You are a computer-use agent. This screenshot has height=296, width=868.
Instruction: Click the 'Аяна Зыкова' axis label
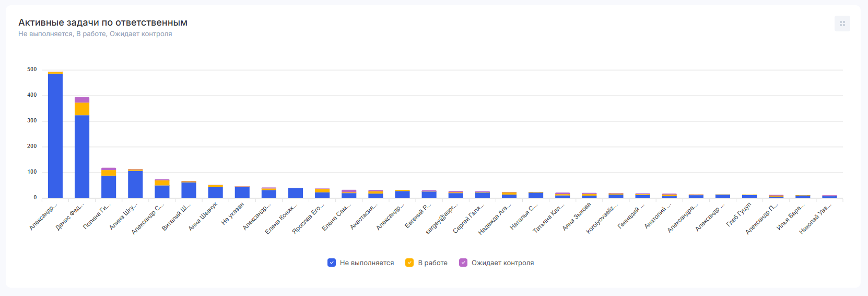coord(577,217)
